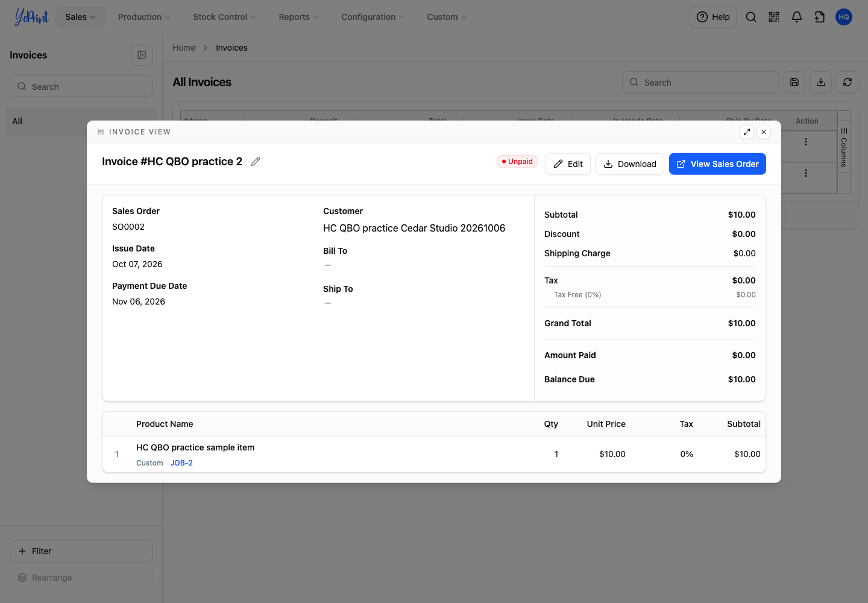
Task: Open the global search icon in top bar
Action: coord(751,17)
